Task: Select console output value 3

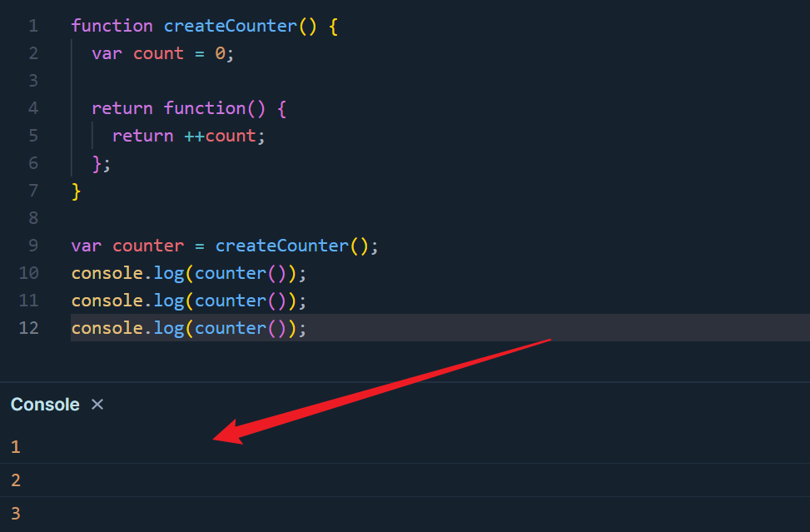Action: (16, 514)
